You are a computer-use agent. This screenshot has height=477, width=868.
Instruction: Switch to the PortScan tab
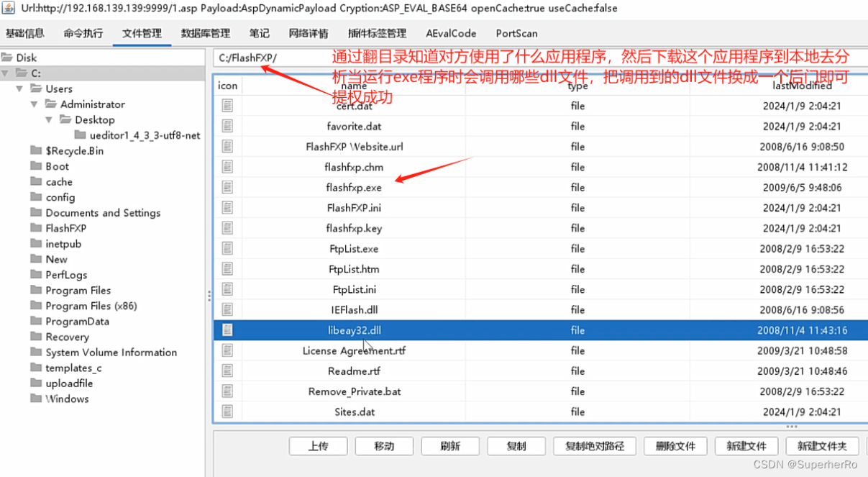point(516,33)
